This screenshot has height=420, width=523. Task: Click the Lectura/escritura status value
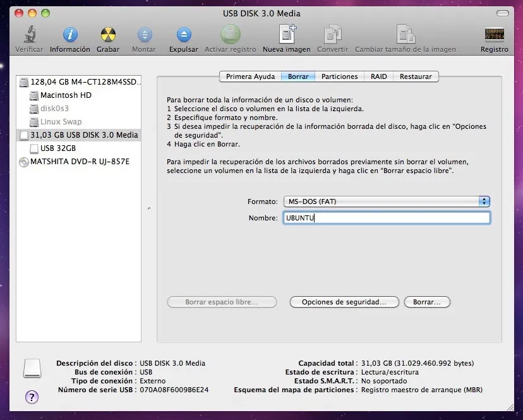(390, 372)
